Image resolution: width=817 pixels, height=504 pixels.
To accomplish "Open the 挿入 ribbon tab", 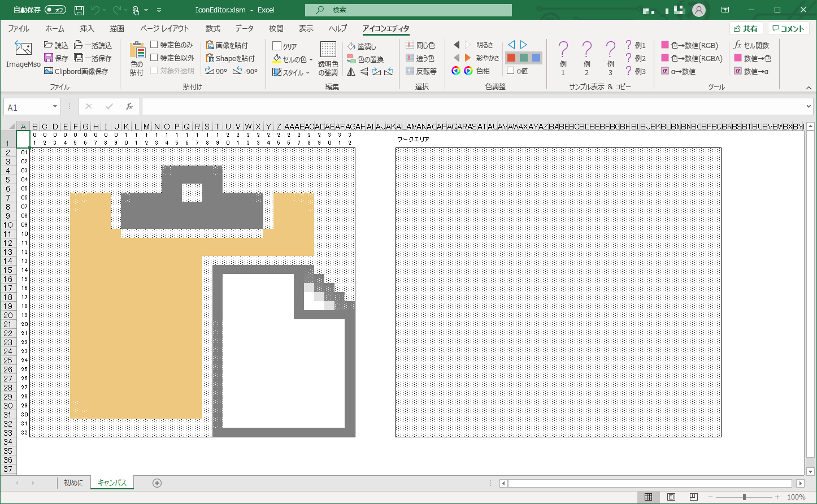I will pos(86,28).
